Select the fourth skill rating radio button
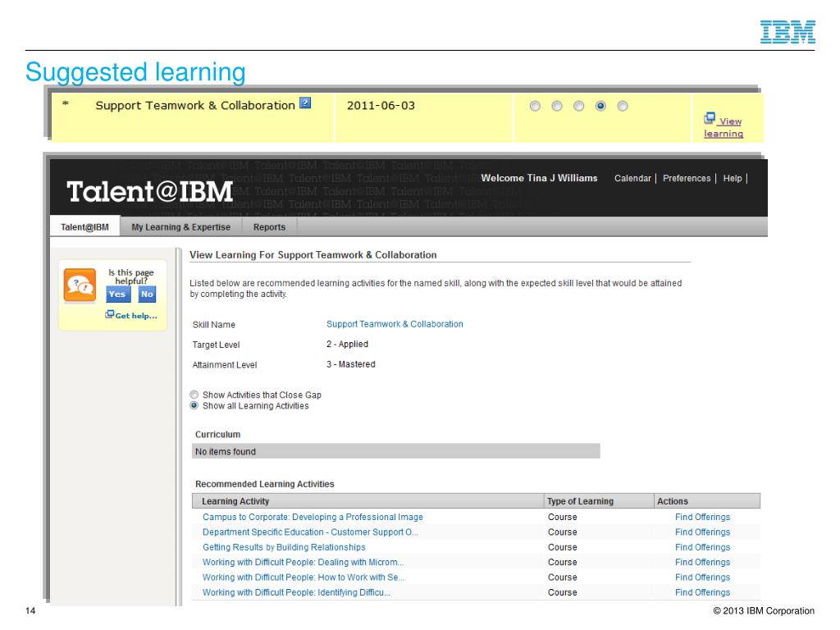The image size is (840, 630). pos(600,106)
